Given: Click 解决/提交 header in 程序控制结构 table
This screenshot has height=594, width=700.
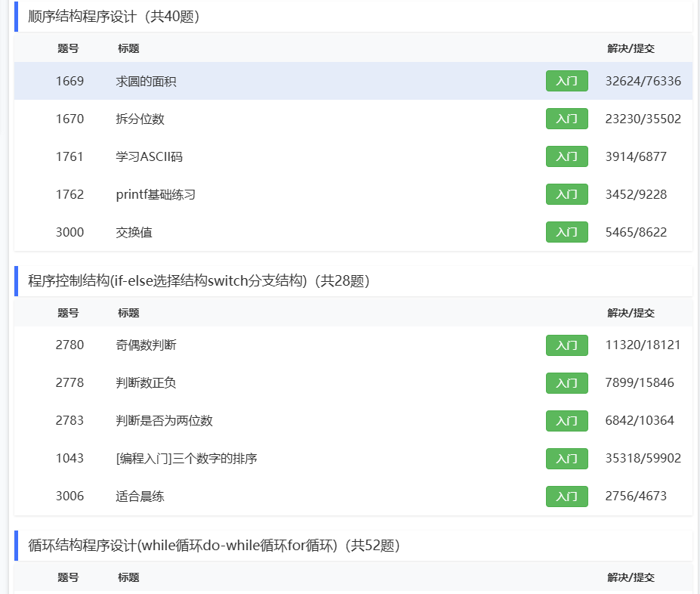Looking at the screenshot, I should tap(631, 313).
